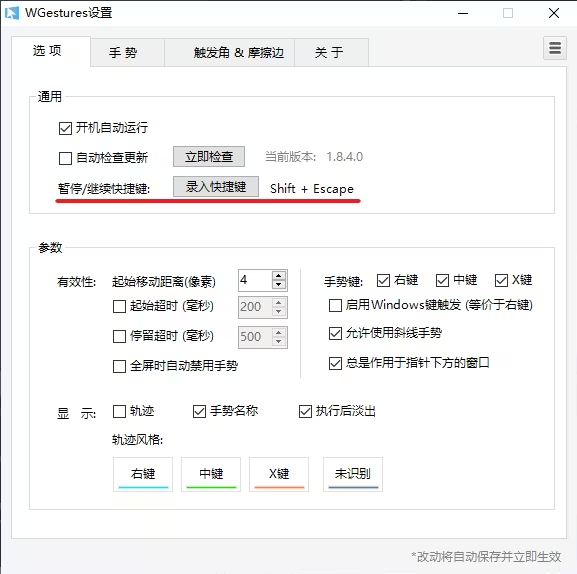
Task: Enable 自动检查更新 checkbox
Action: click(65, 158)
